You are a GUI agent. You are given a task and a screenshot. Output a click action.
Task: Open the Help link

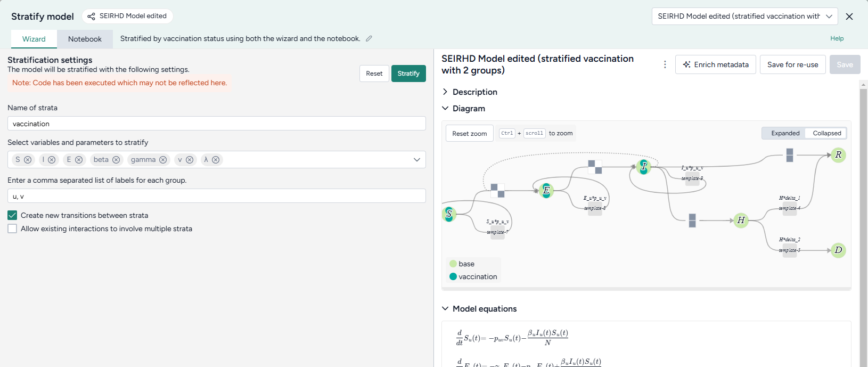coord(837,38)
